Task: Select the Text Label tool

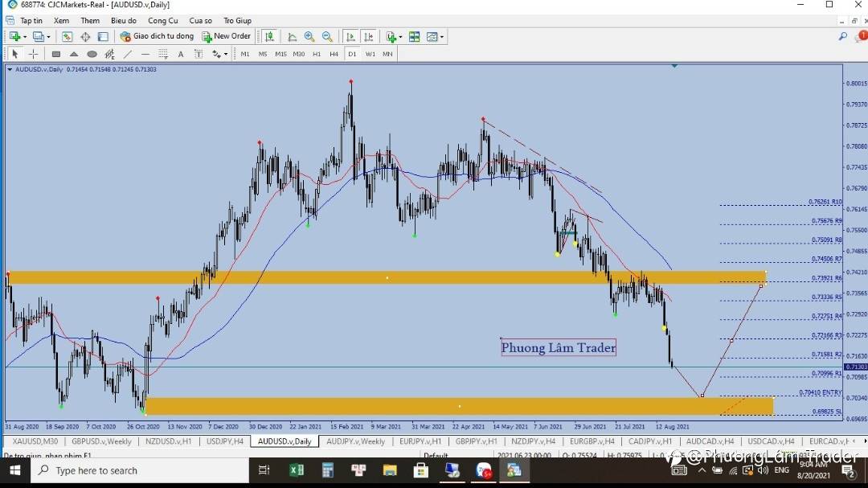Action: click(x=199, y=54)
